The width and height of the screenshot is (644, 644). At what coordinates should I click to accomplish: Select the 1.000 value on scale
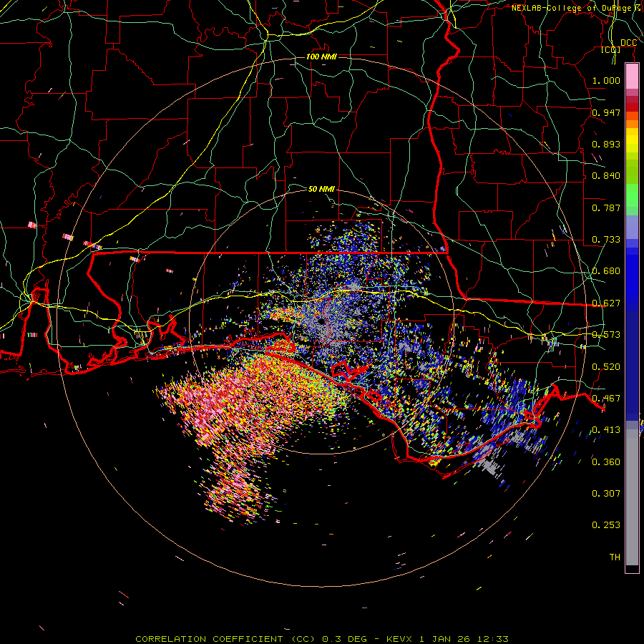[606, 80]
